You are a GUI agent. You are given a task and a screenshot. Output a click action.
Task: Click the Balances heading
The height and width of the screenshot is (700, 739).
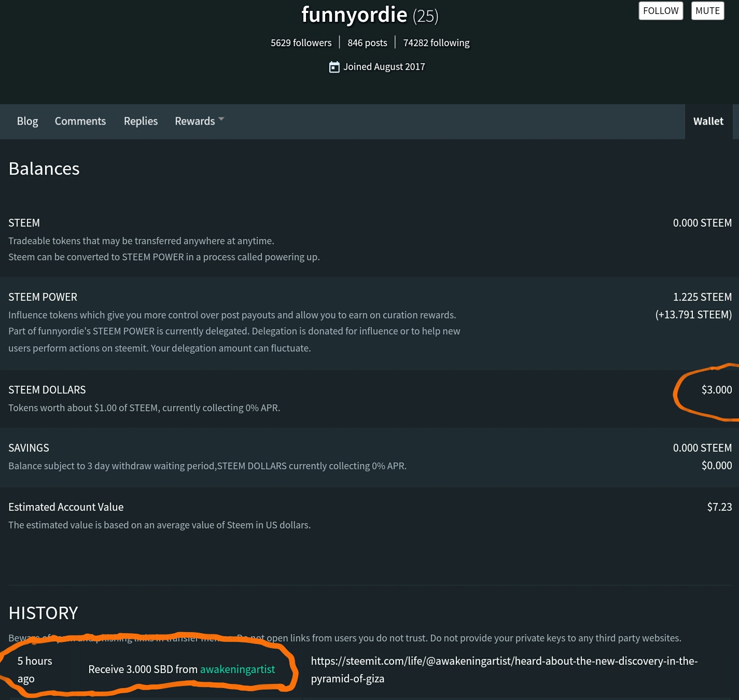tap(44, 169)
